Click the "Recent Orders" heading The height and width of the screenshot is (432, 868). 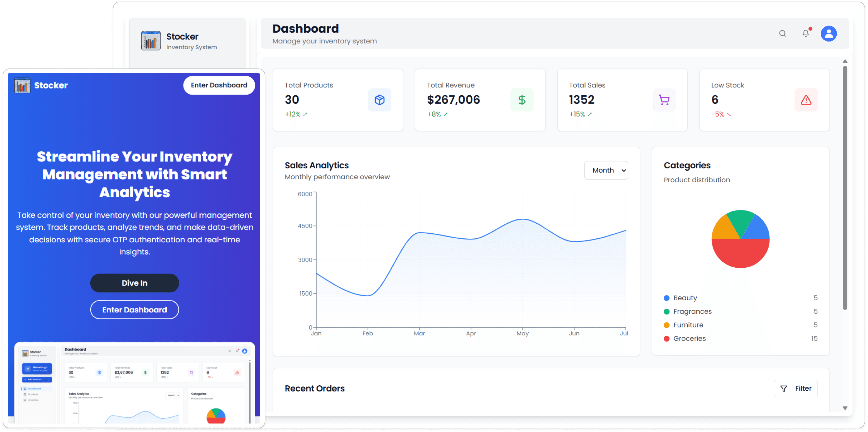(314, 388)
